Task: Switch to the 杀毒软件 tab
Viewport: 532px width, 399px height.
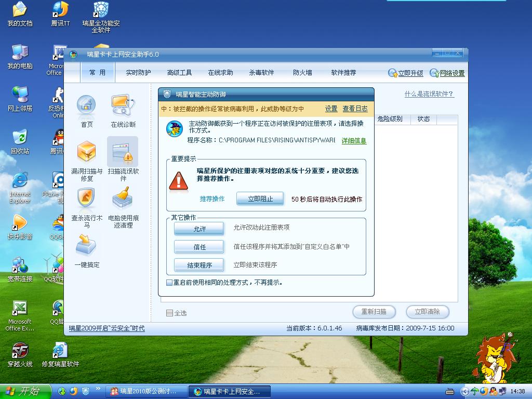Action: 261,73
